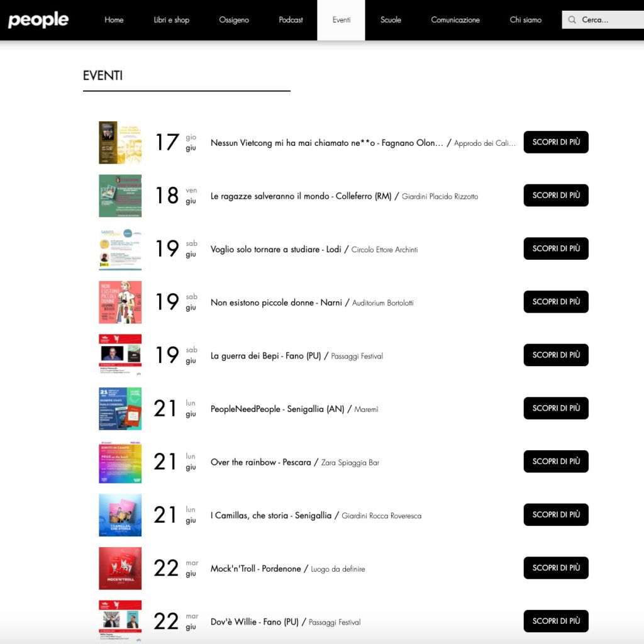The image size is (644, 644).
Task: Open Nessun Vietcong event thumbnail
Action: click(x=120, y=143)
